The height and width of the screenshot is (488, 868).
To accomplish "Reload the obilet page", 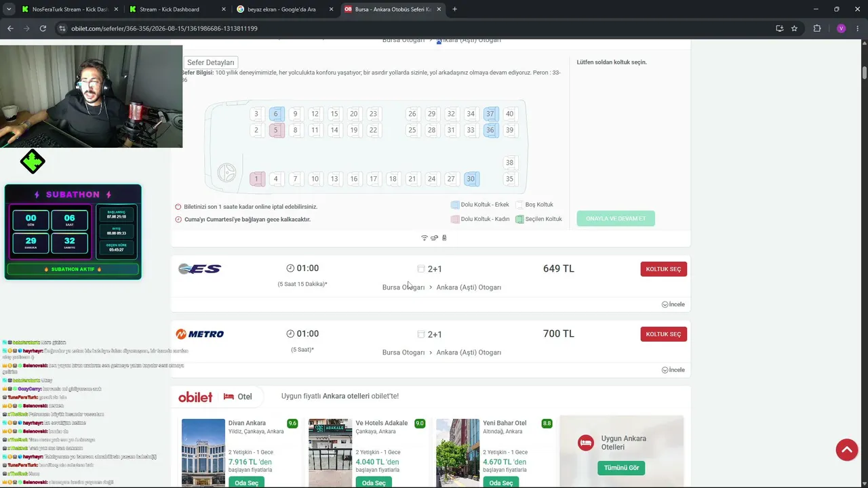I will pyautogui.click(x=43, y=28).
